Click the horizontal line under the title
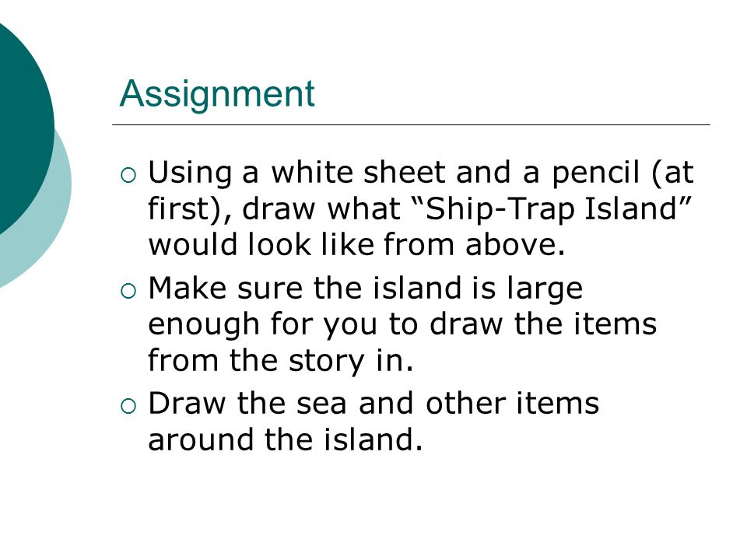 click(x=411, y=124)
